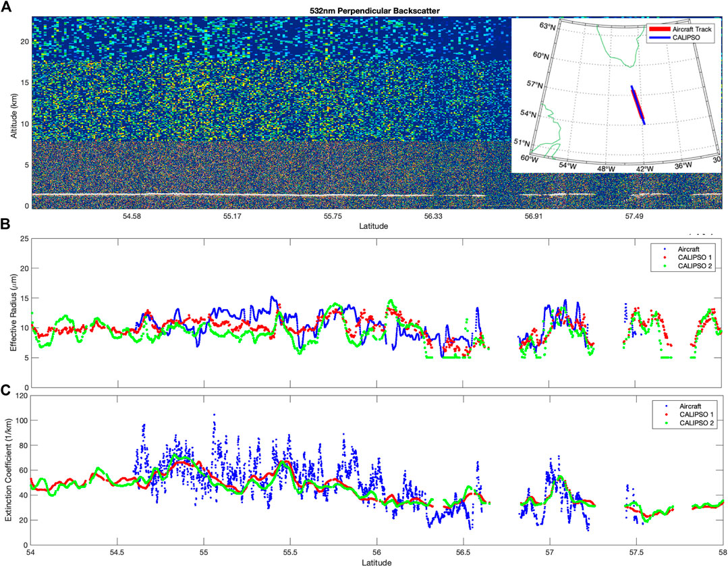Image resolution: width=728 pixels, height=567 pixels.
Task: Click the 58 tick on the bottom latitude axis
Action: pos(721,553)
